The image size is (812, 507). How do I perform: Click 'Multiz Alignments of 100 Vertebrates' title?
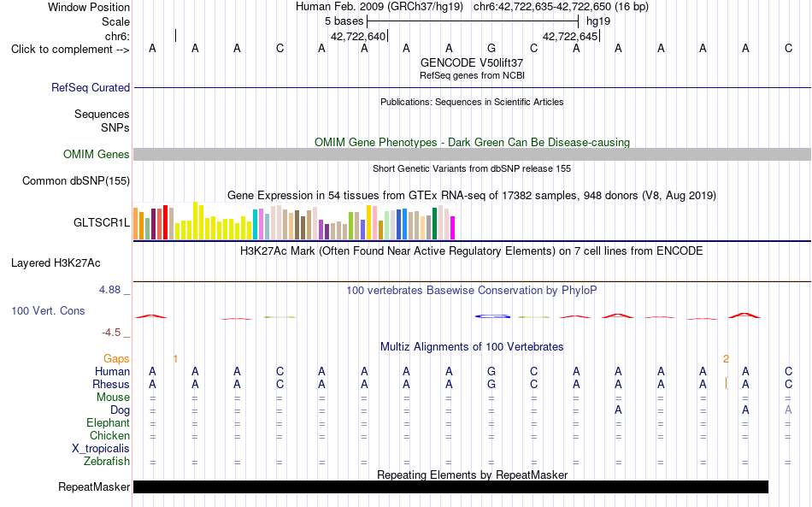click(472, 347)
